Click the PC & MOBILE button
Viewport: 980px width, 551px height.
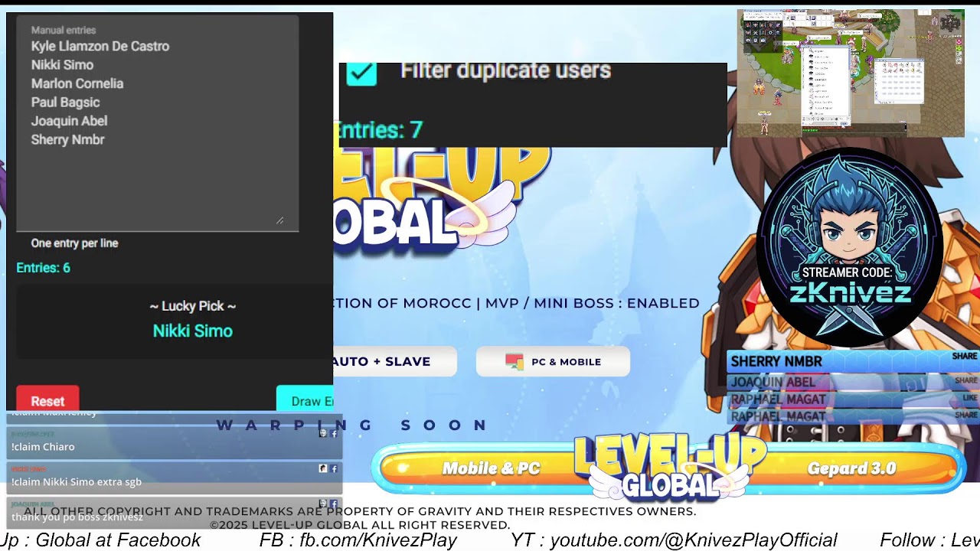click(x=553, y=361)
